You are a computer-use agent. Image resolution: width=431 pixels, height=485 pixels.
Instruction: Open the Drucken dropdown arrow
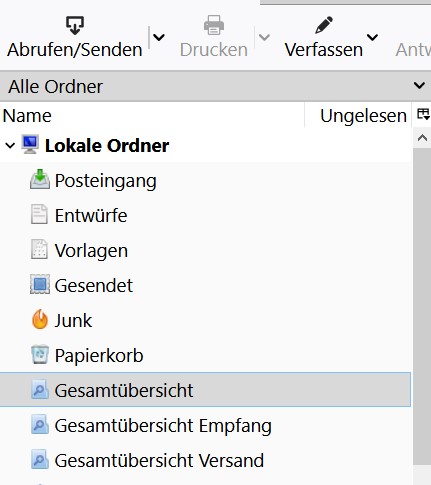pos(264,37)
